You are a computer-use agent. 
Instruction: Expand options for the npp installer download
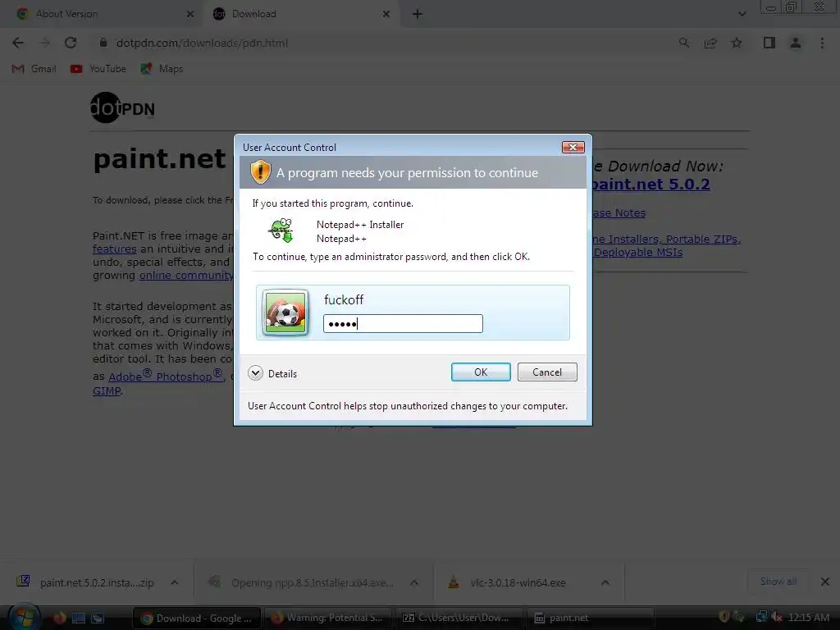click(414, 582)
